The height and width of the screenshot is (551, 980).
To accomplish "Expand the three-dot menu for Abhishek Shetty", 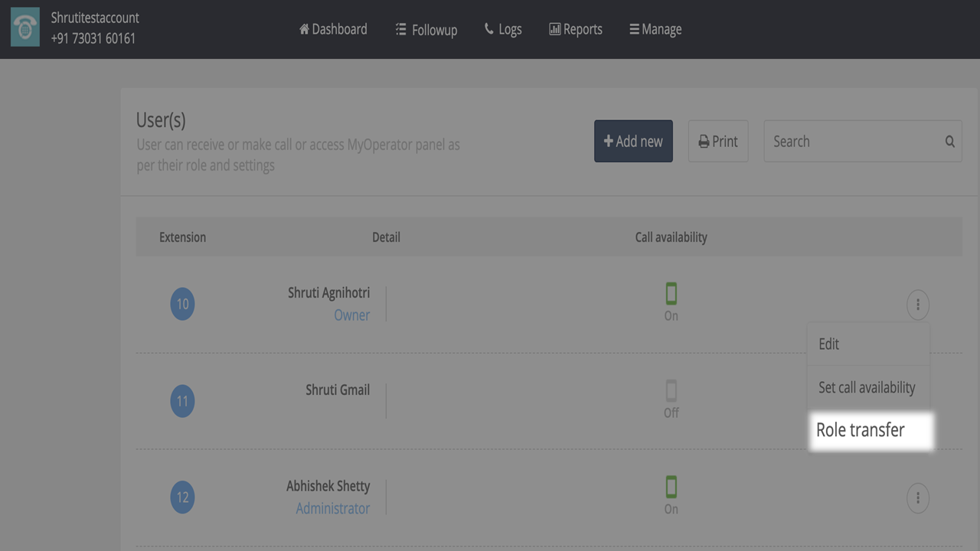I will pos(917,498).
